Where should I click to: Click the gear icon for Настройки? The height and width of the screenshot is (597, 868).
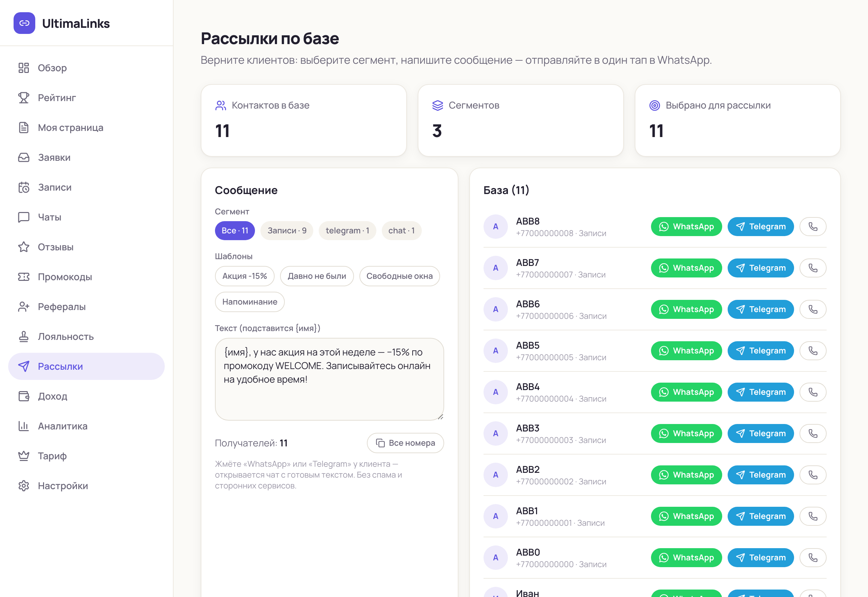(x=23, y=485)
